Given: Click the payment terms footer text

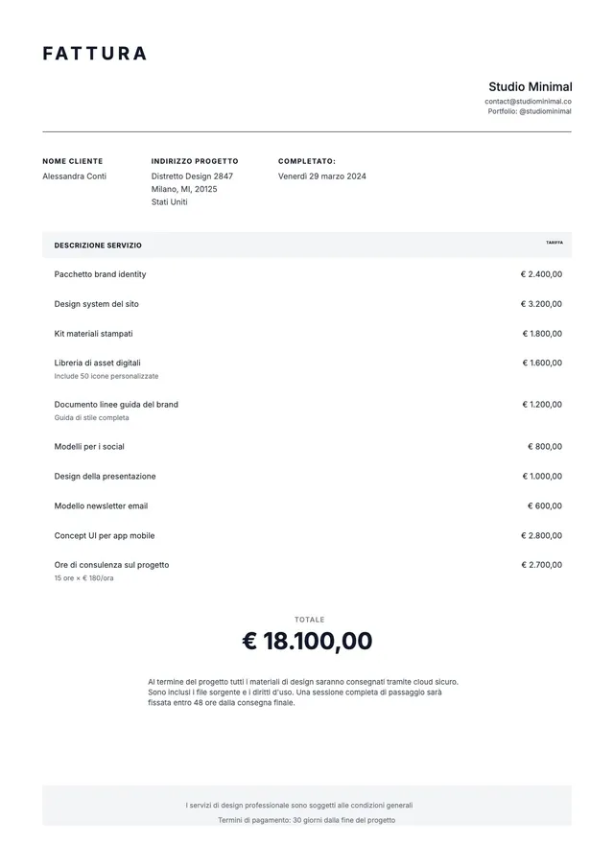Looking at the screenshot, I should [x=307, y=820].
